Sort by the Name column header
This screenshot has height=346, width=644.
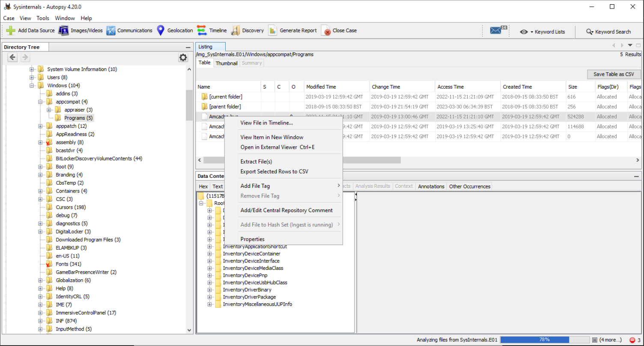click(x=228, y=87)
